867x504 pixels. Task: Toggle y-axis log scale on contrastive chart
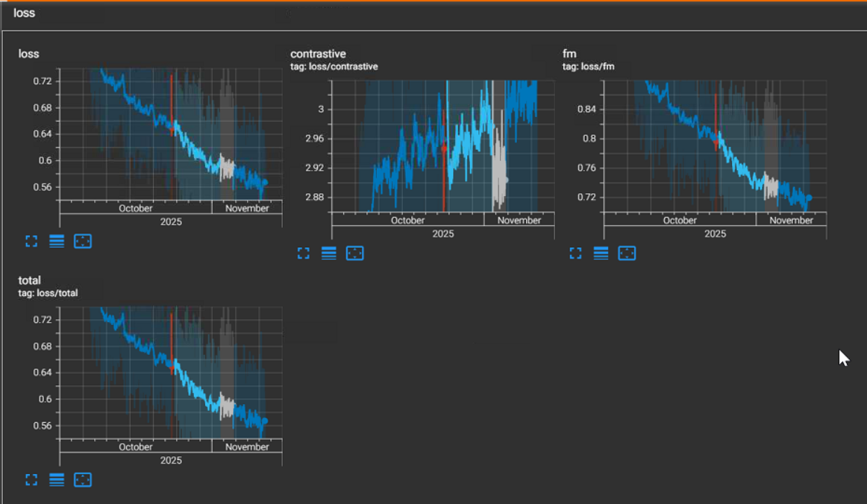click(329, 253)
